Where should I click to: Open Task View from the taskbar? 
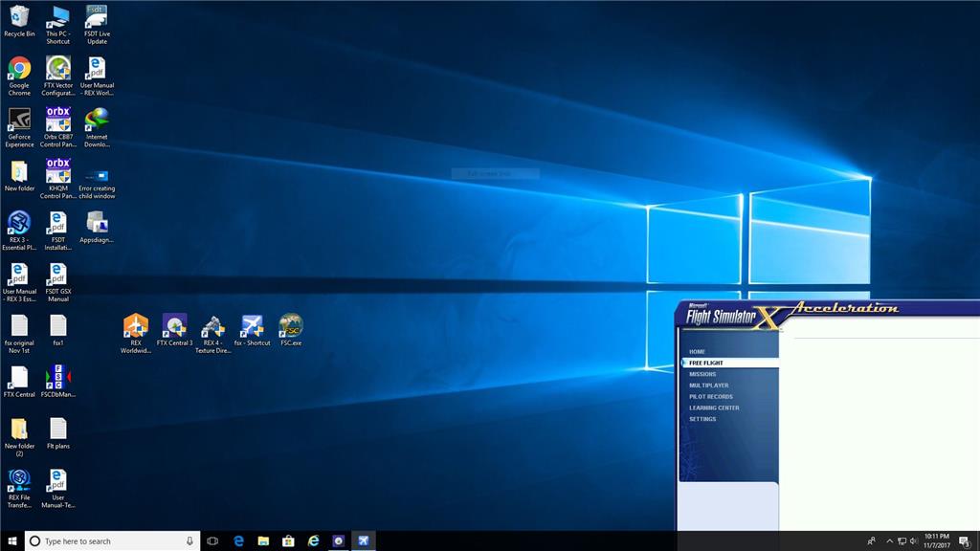pyautogui.click(x=212, y=541)
